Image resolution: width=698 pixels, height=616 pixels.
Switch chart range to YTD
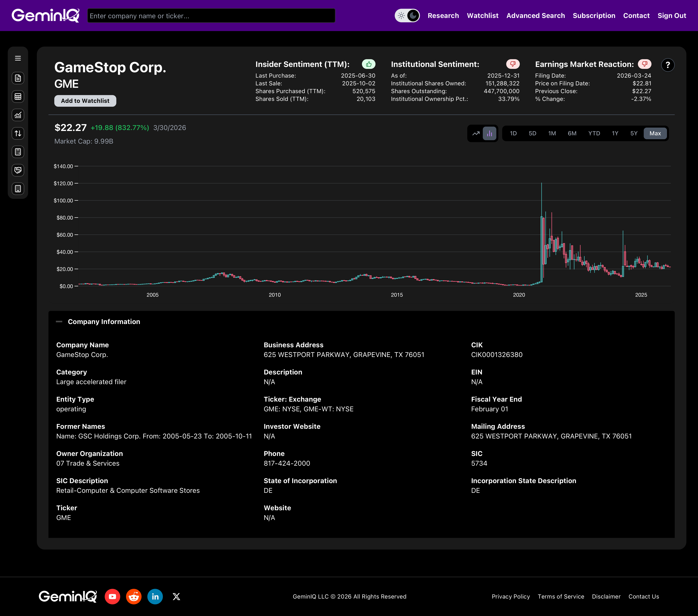pos(594,133)
